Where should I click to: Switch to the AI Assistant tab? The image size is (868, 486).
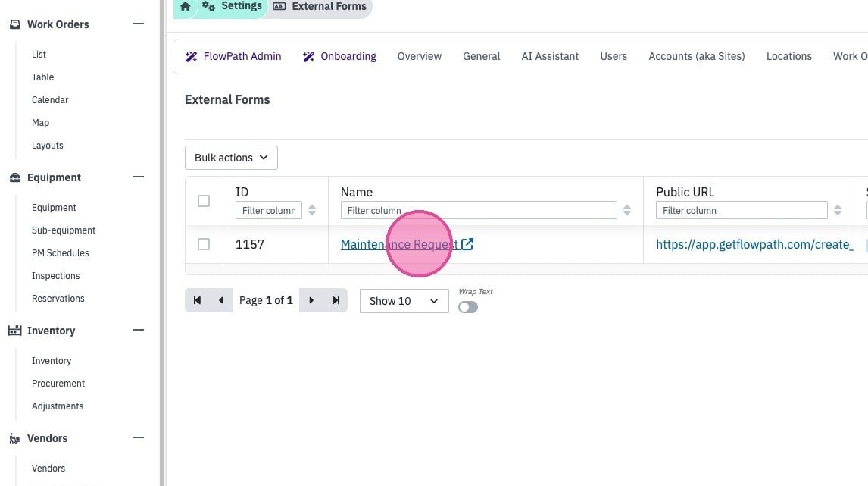pyautogui.click(x=550, y=57)
